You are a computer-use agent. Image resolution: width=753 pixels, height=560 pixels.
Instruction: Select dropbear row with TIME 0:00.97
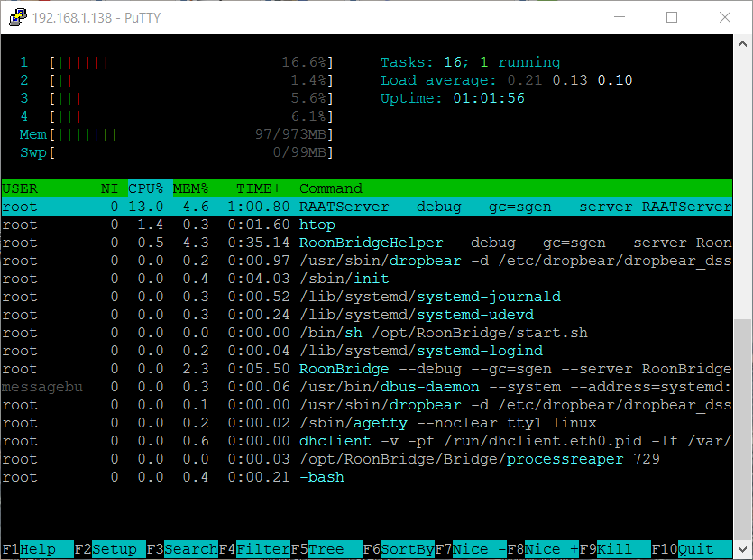[x=367, y=261]
